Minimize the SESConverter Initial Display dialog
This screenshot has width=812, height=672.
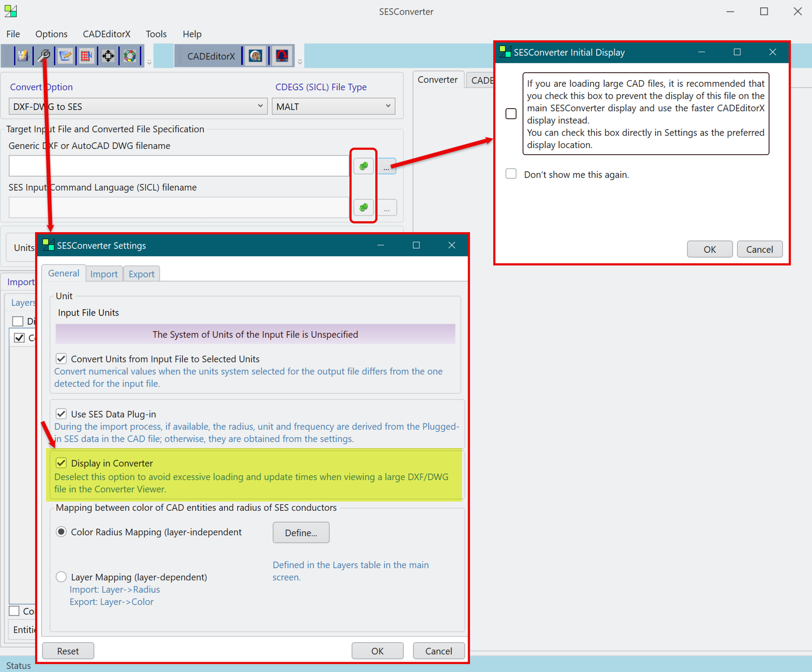point(702,52)
